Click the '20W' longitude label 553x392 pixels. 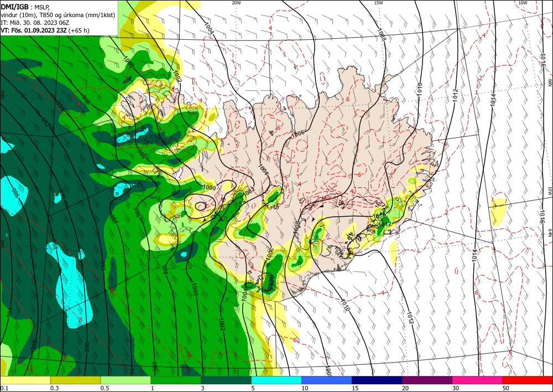pyautogui.click(x=236, y=3)
